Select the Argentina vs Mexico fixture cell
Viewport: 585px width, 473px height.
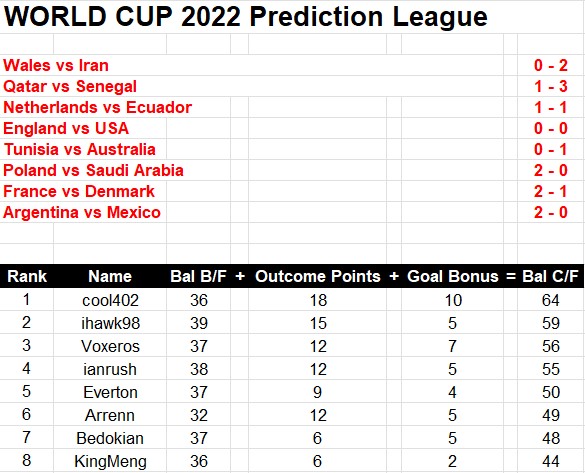click(82, 213)
